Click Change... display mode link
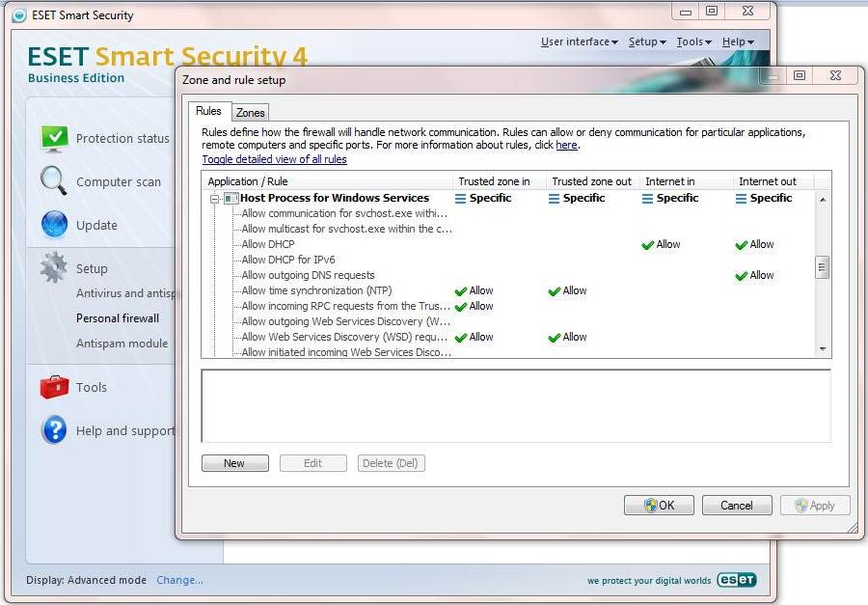Image resolution: width=868 pixels, height=605 pixels. [x=180, y=580]
